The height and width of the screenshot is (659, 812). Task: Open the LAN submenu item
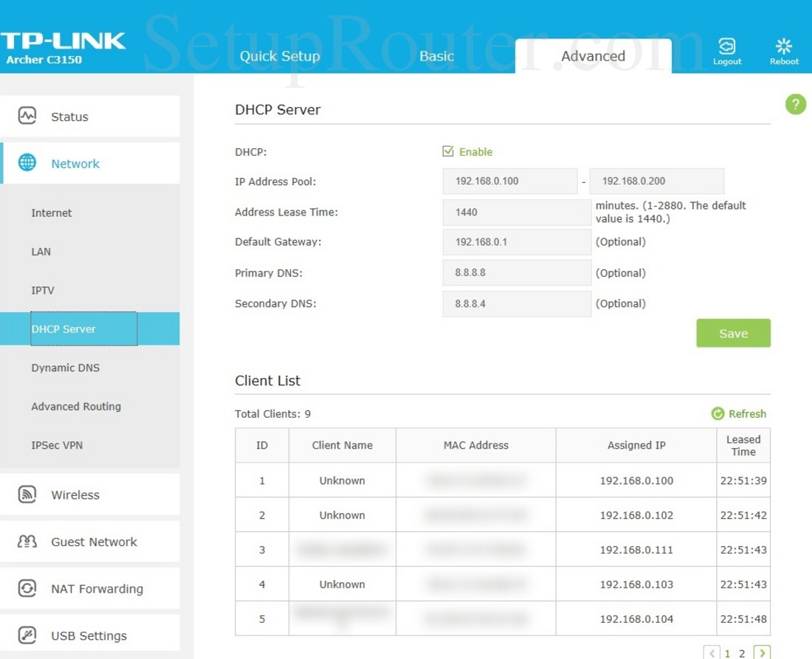[41, 252]
